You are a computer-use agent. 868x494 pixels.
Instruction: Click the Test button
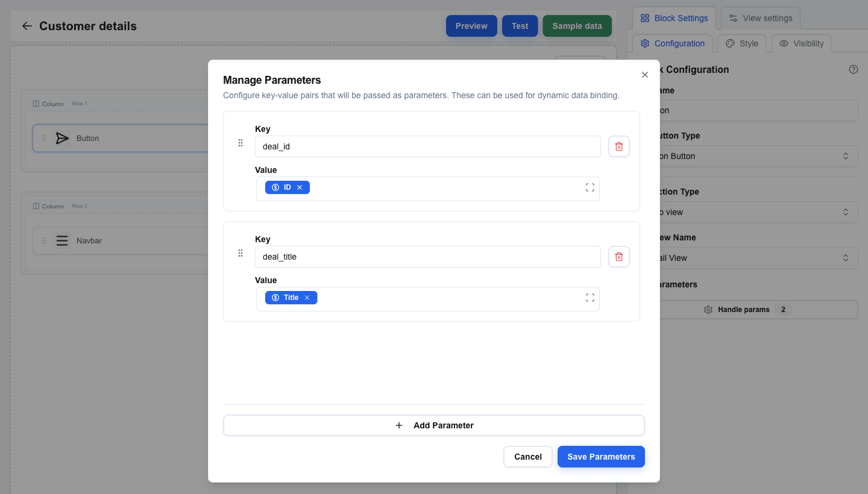pyautogui.click(x=520, y=26)
